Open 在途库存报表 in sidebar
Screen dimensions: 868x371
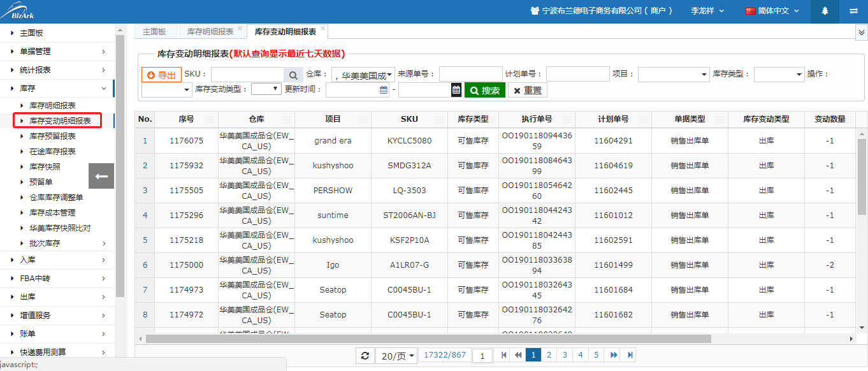52,152
